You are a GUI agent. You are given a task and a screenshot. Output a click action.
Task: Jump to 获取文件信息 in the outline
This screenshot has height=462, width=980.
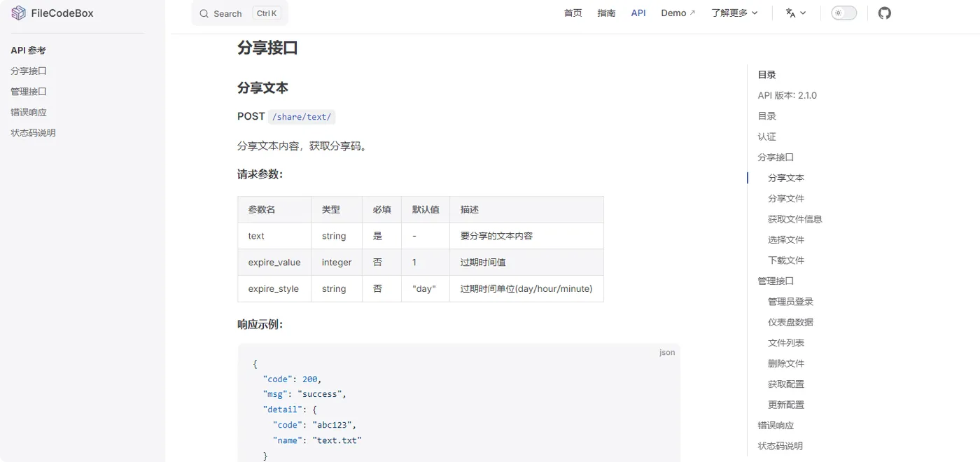[795, 219]
